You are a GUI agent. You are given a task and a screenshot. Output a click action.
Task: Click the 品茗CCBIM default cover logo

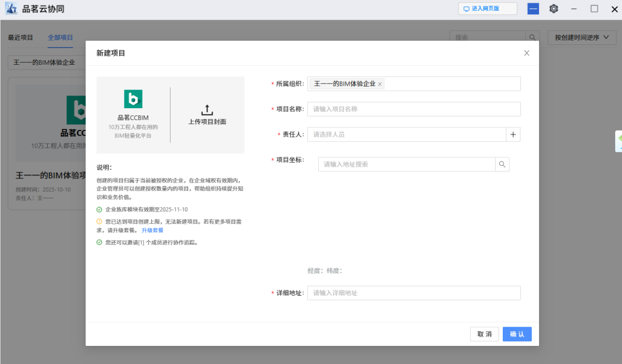point(133,99)
